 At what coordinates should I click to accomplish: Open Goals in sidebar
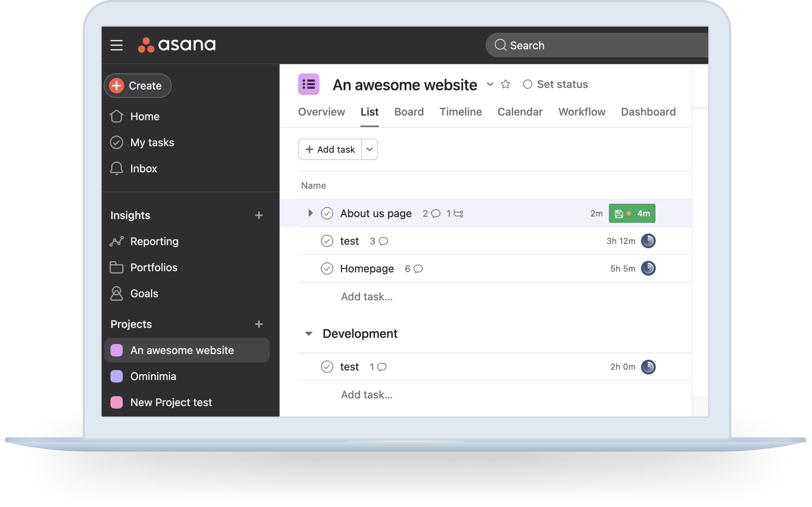click(x=144, y=293)
